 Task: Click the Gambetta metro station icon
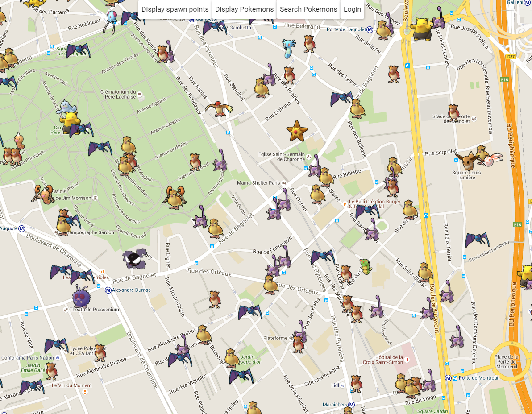(x=192, y=19)
